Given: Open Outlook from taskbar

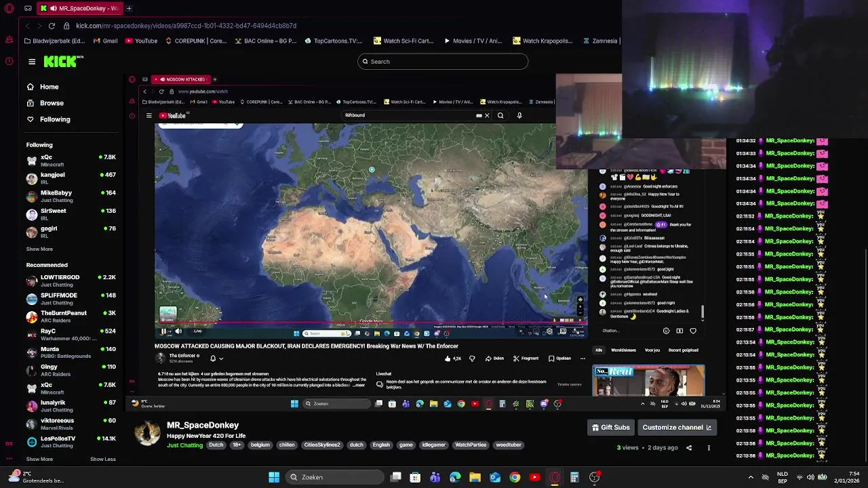Looking at the screenshot, I should [495, 477].
